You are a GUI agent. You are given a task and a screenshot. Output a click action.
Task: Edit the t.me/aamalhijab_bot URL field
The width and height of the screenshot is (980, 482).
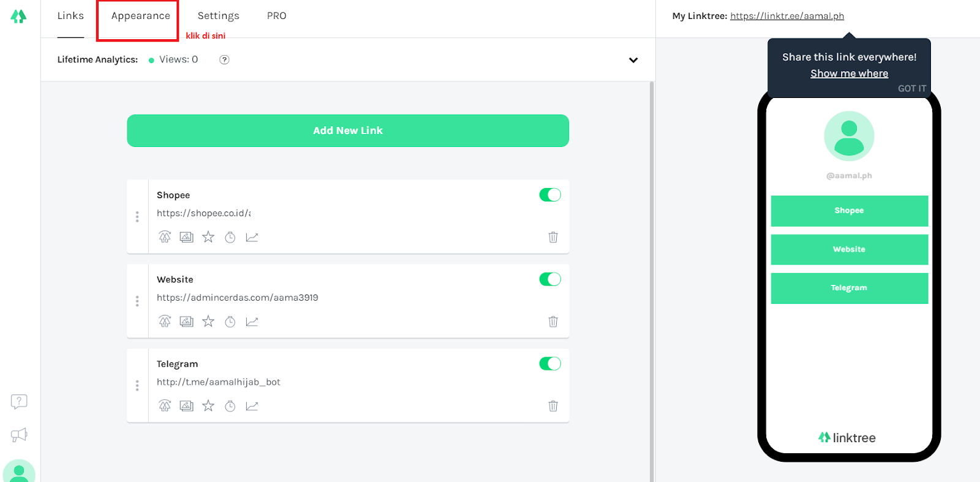[x=219, y=382]
